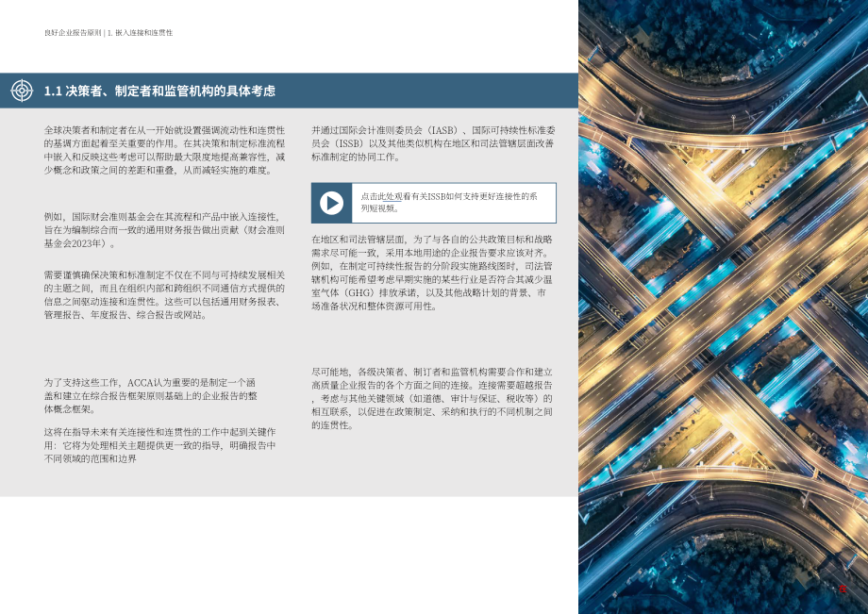This screenshot has height=614, width=868.
Task: Click the play video icon
Action: pyautogui.click(x=331, y=203)
